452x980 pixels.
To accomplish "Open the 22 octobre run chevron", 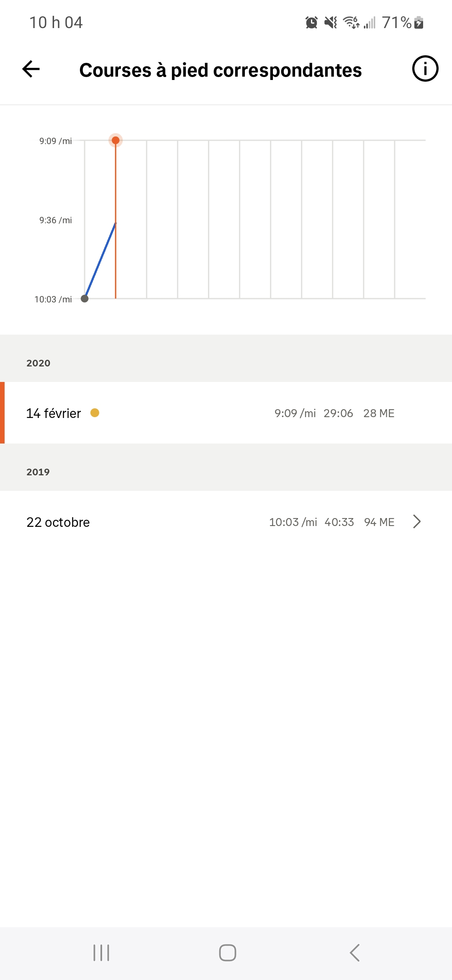I will coord(417,522).
